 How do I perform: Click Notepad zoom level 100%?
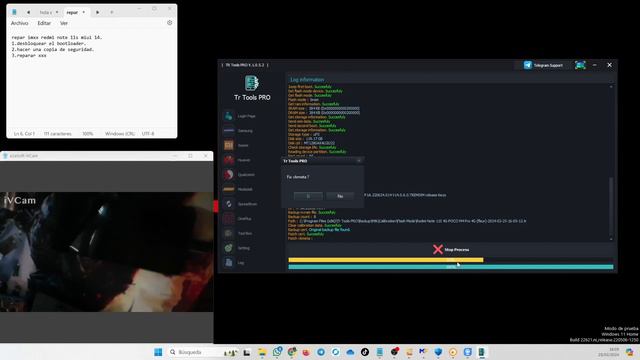click(x=87, y=133)
